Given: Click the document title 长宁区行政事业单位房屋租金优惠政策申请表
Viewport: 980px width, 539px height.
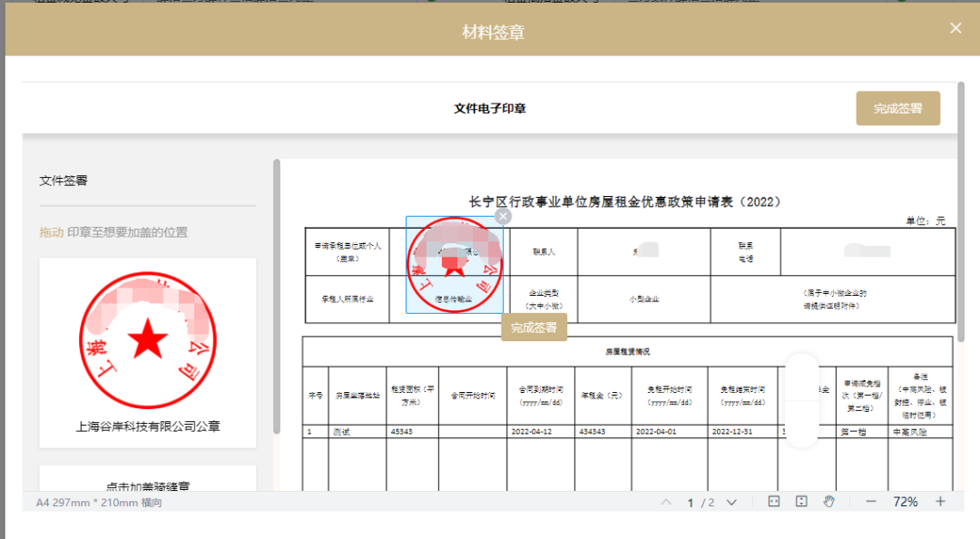Looking at the screenshot, I should 624,201.
